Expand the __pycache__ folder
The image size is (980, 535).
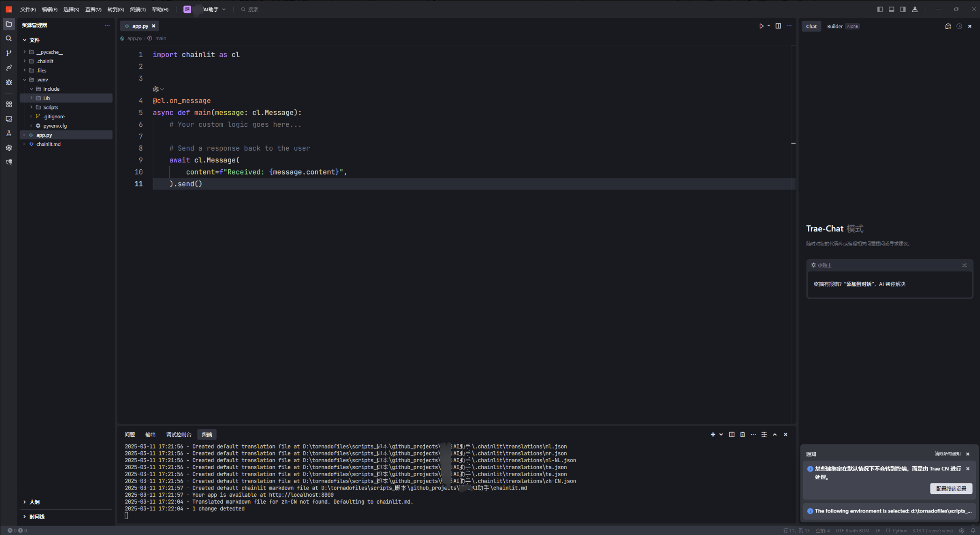49,52
